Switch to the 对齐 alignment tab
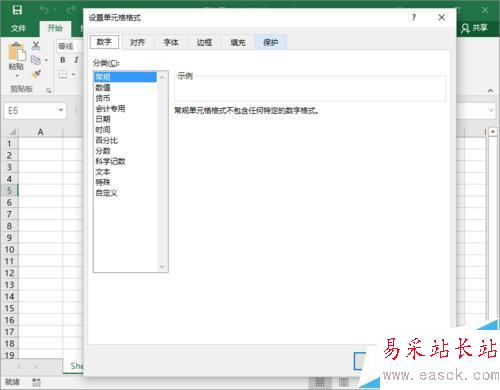This screenshot has height=390, width=500. point(137,42)
